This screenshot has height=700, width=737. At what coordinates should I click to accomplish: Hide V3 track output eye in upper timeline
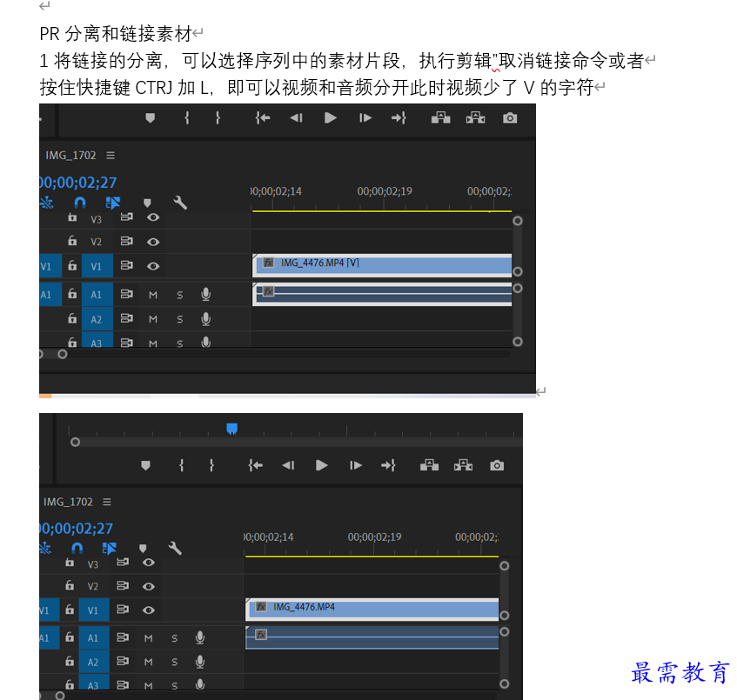(153, 217)
